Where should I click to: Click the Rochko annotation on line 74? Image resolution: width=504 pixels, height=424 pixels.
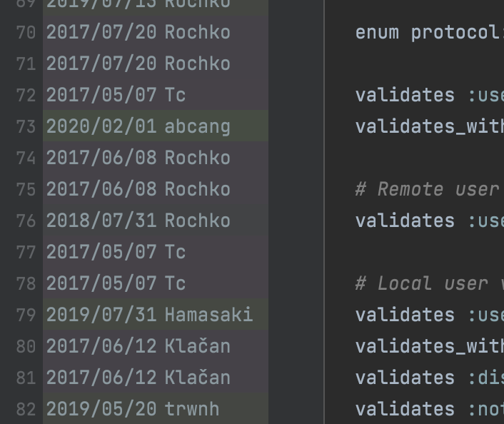(156, 158)
